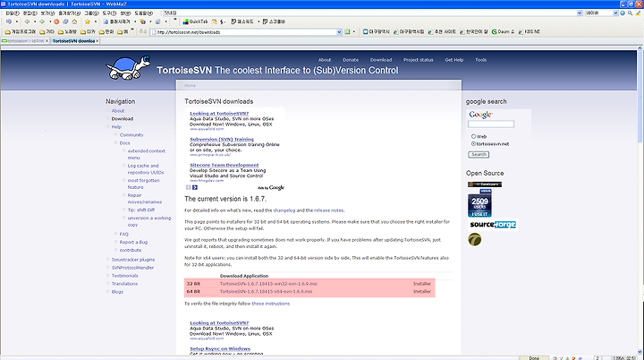Open the top search field dropdown arrow
The image size is (644, 360).
(580, 13)
